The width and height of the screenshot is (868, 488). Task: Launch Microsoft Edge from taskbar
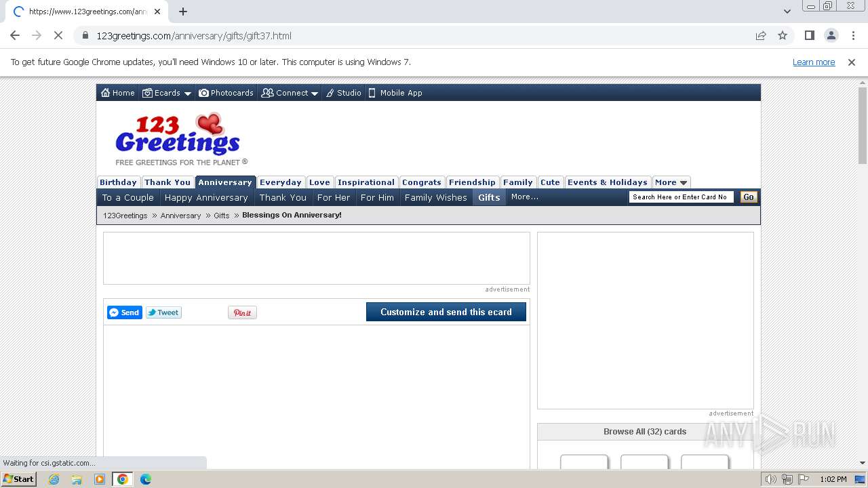146,479
